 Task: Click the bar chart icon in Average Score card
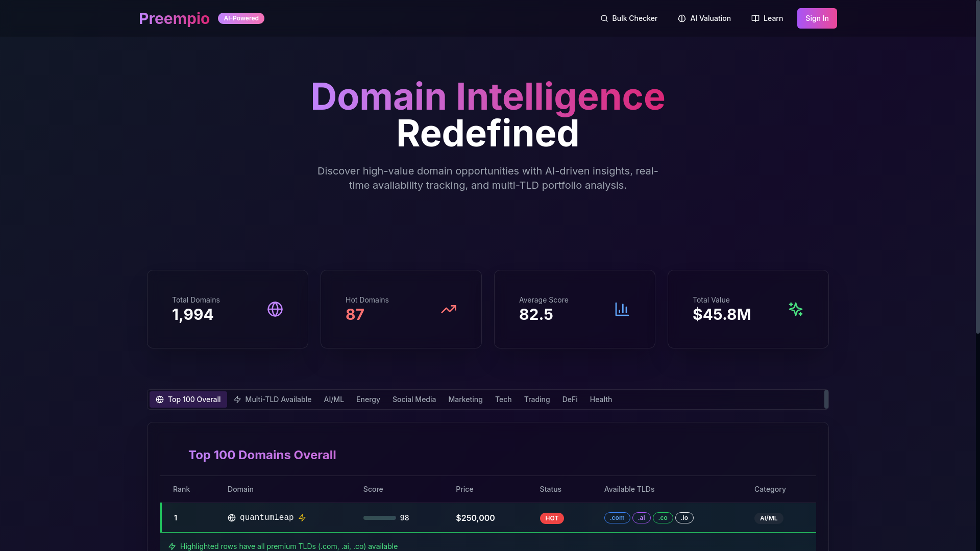point(622,309)
